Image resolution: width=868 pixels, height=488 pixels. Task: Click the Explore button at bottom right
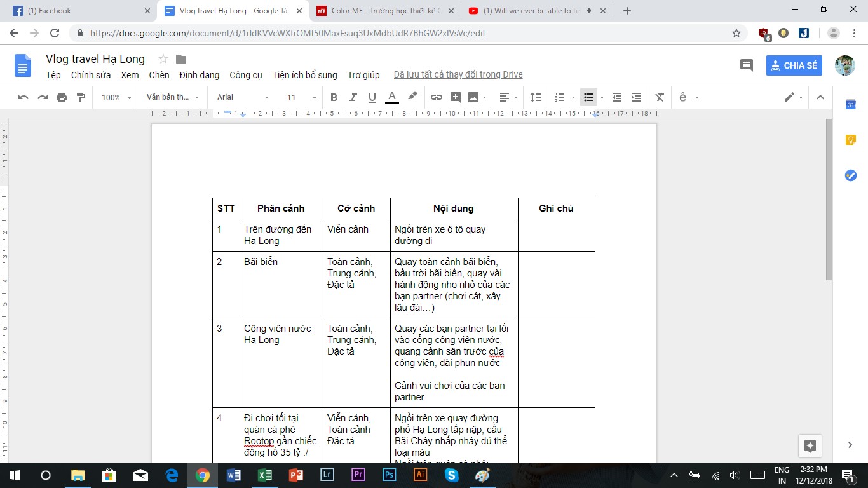[x=810, y=445]
